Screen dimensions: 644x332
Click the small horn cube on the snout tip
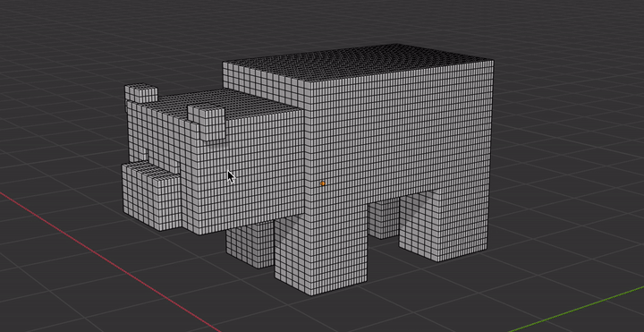(141, 93)
